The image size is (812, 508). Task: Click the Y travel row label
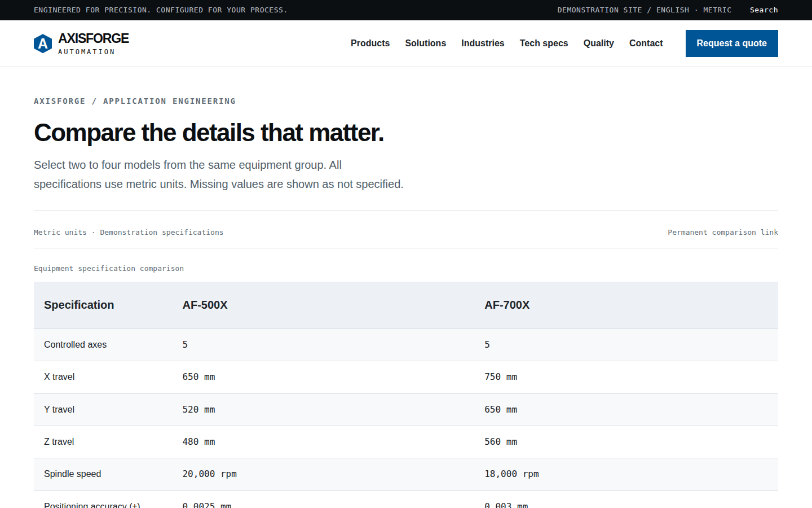[59, 410]
